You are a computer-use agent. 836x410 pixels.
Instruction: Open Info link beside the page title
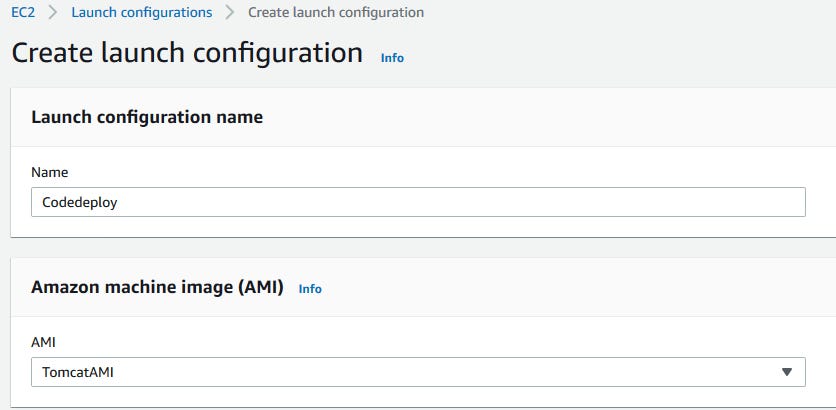coord(392,58)
